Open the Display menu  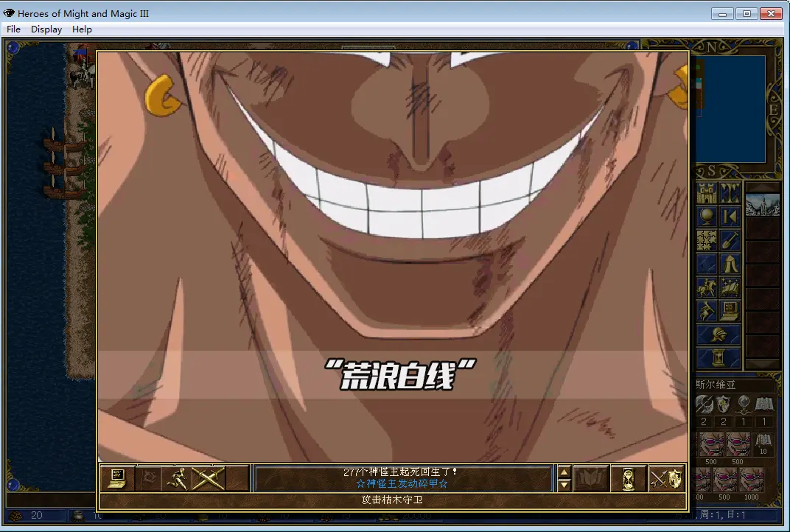point(46,29)
